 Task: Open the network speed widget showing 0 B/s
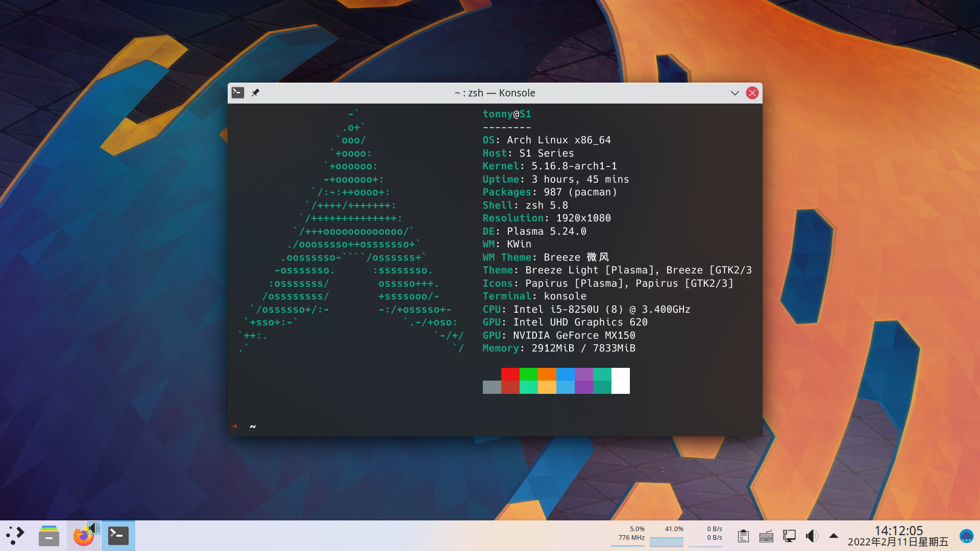(x=705, y=536)
